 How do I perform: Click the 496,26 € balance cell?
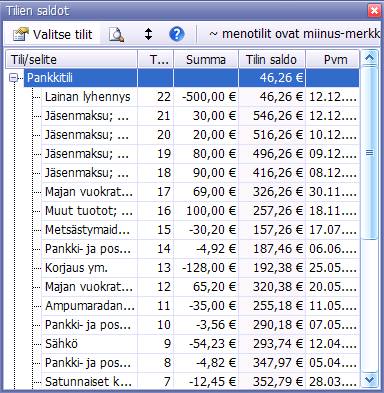pos(272,154)
